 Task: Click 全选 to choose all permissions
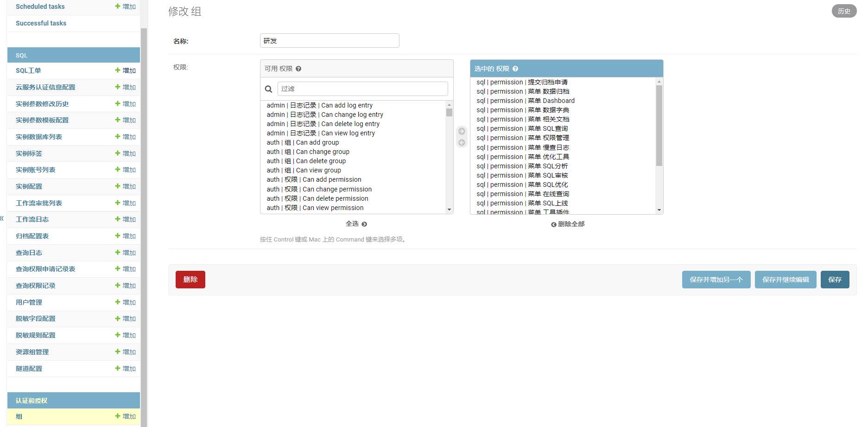pos(356,224)
